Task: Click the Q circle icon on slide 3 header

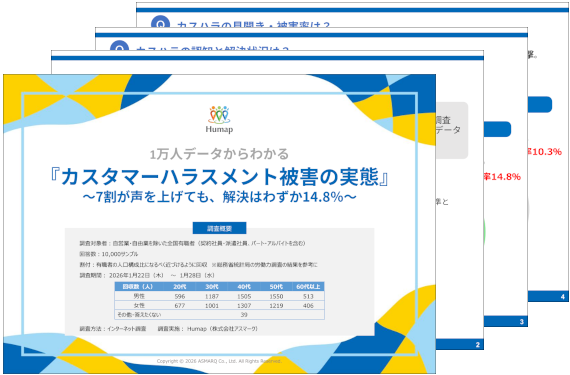Action: coord(120,46)
